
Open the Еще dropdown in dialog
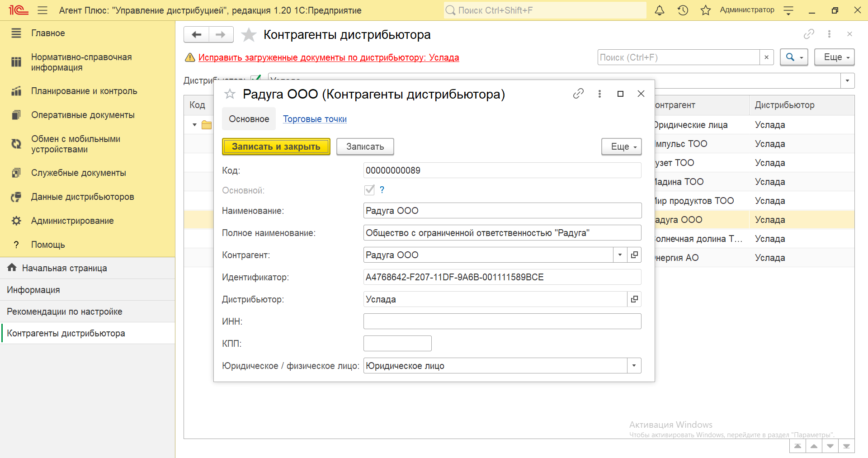(x=622, y=146)
